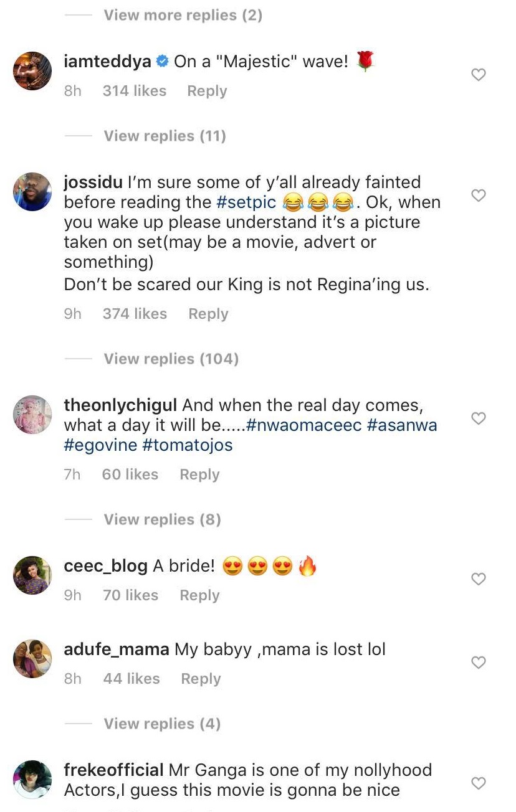Like theonlychigul's comment via heart icon
Screen dimensions: 516x812
[478, 418]
